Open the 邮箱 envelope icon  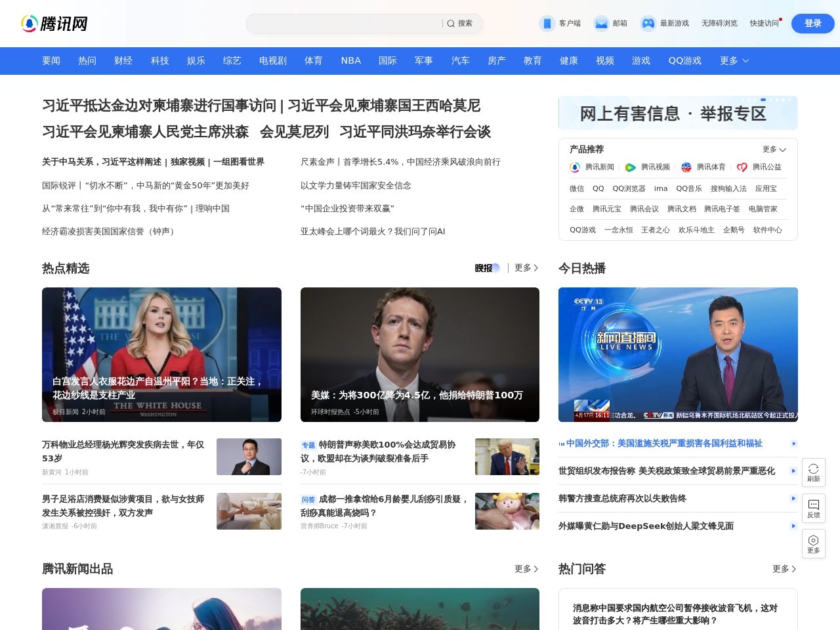pos(601,24)
